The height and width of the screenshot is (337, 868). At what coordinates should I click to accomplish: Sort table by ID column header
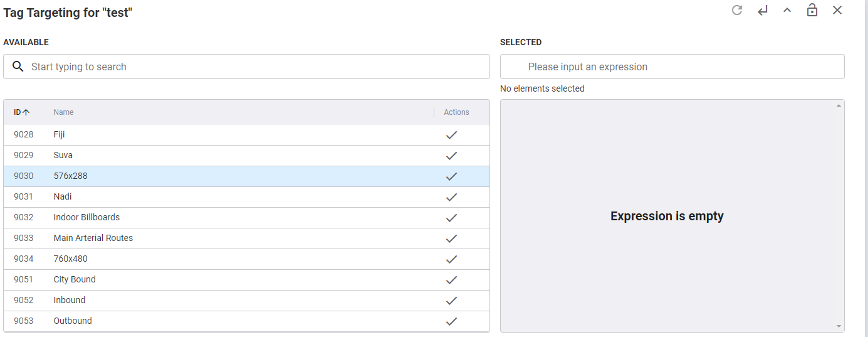tap(22, 112)
